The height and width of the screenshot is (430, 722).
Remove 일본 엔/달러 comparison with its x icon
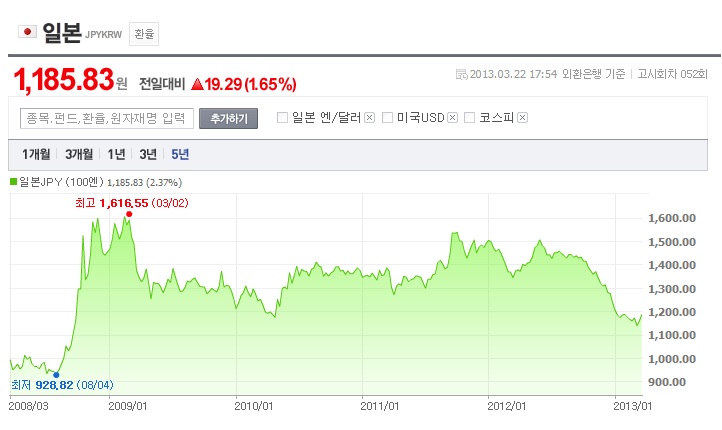tap(369, 118)
